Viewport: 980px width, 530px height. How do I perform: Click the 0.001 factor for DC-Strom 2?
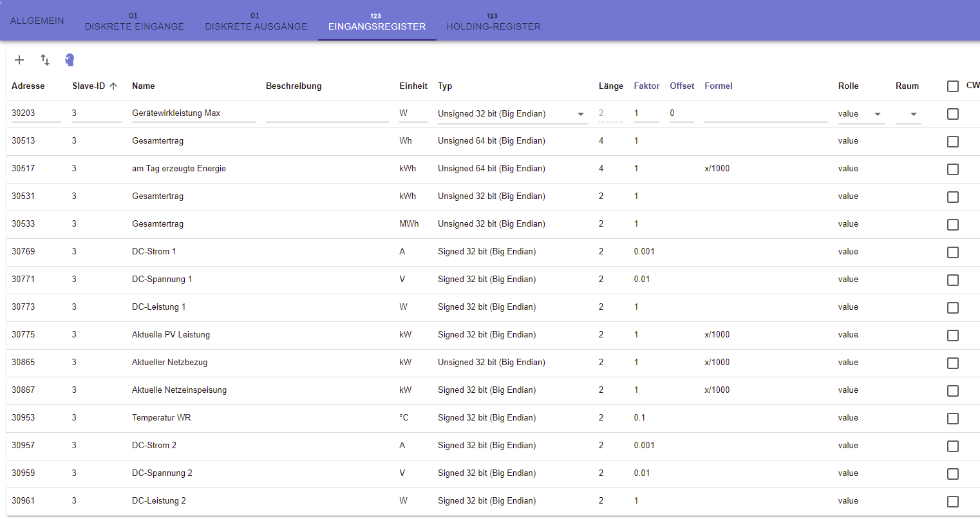tap(644, 446)
